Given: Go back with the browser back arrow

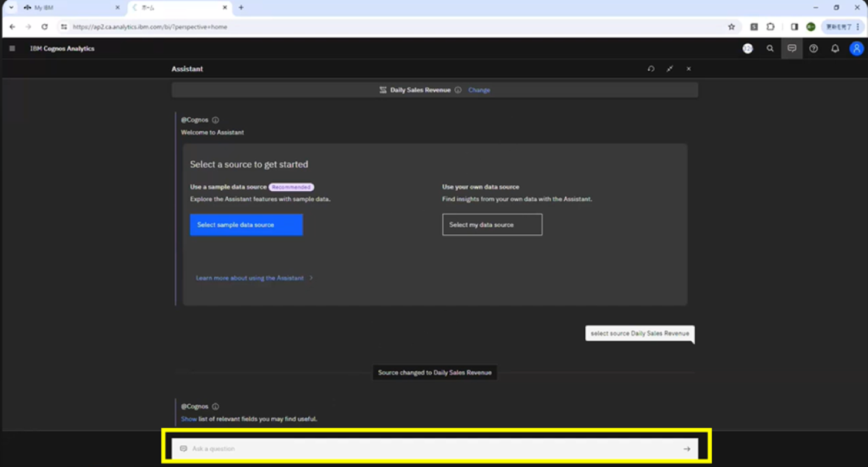Looking at the screenshot, I should 12,27.
